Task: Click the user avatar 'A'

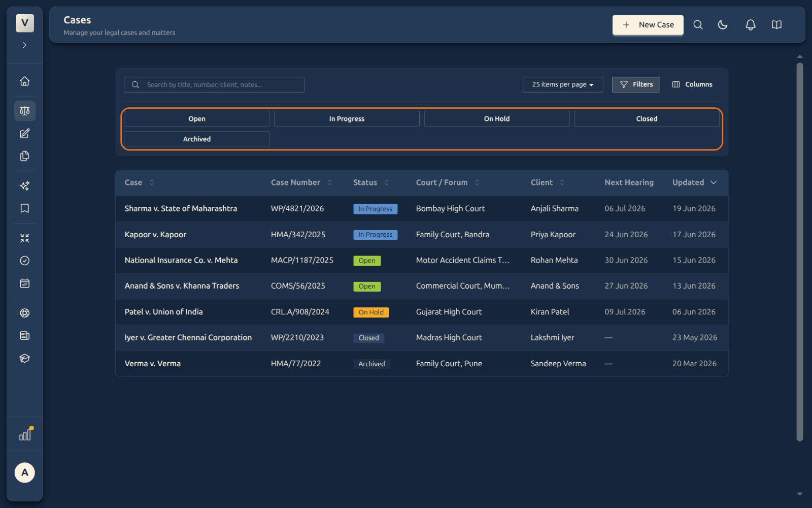Action: point(24,472)
